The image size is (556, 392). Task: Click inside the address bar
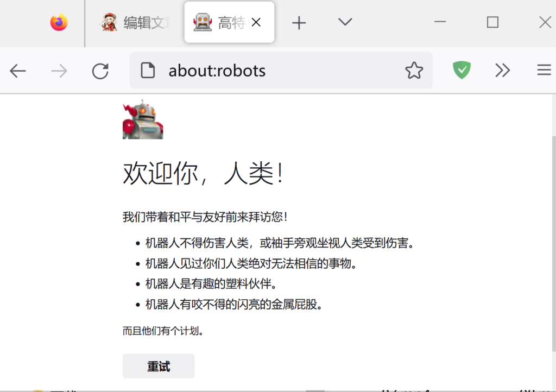point(244,70)
